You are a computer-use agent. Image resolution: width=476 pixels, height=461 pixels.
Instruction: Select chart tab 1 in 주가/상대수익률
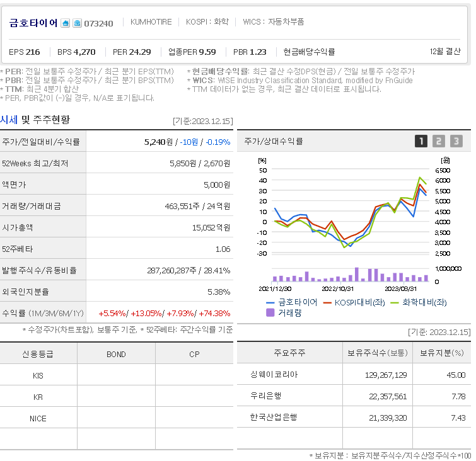[x=421, y=141]
